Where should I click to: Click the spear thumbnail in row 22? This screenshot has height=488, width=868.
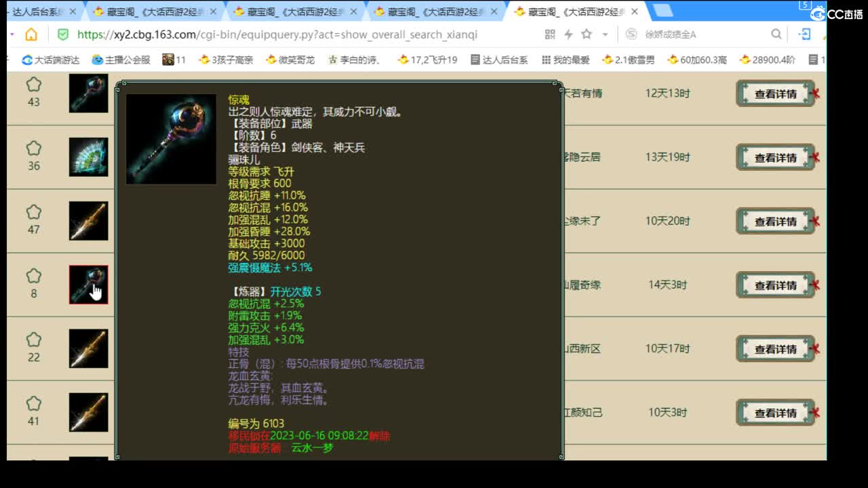pos(88,348)
